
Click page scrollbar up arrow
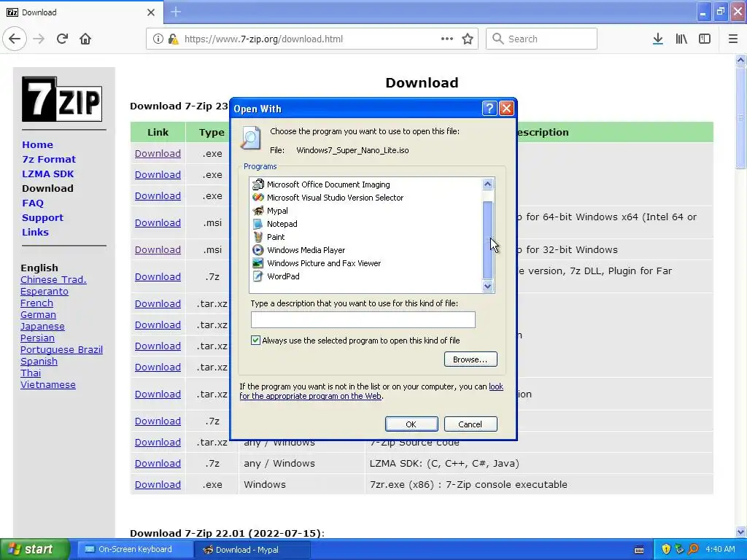click(741, 60)
